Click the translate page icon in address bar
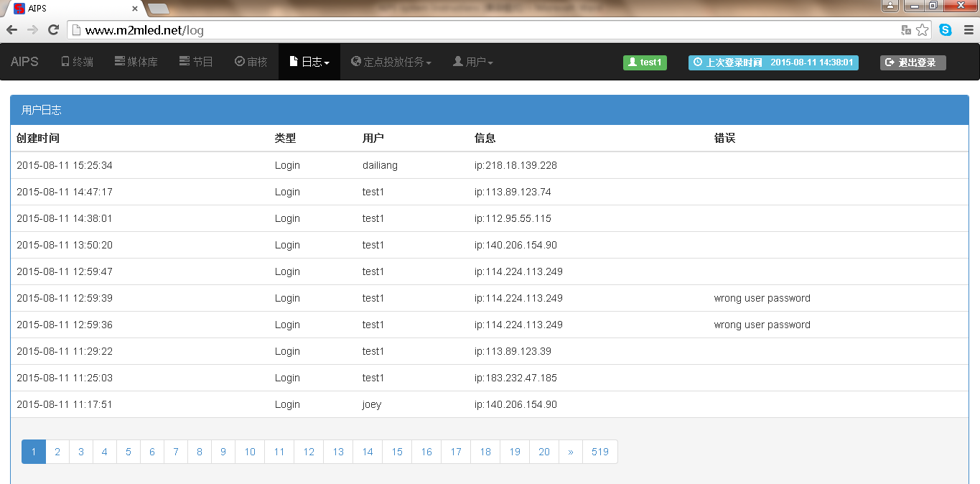This screenshot has width=980, height=484. tap(906, 30)
